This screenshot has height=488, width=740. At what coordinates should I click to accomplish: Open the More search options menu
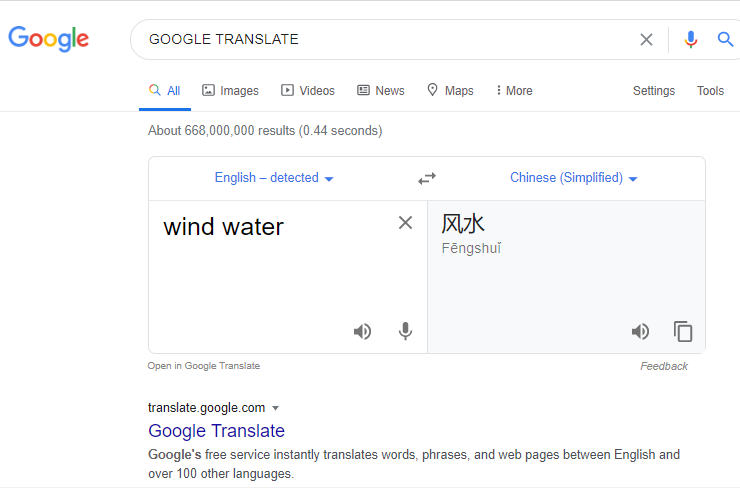point(514,91)
